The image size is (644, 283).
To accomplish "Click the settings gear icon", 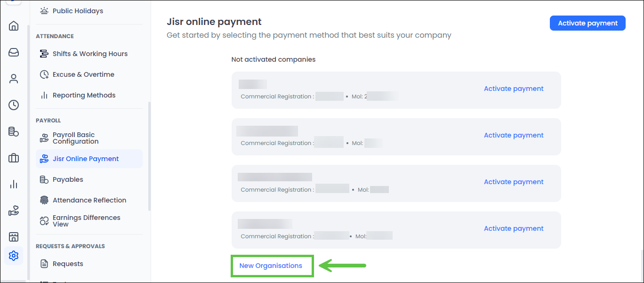I will (14, 256).
